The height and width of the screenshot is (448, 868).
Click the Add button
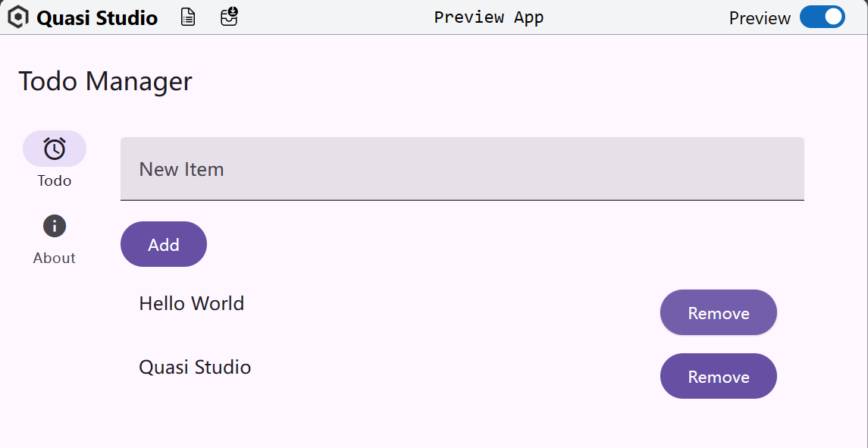[x=163, y=244]
